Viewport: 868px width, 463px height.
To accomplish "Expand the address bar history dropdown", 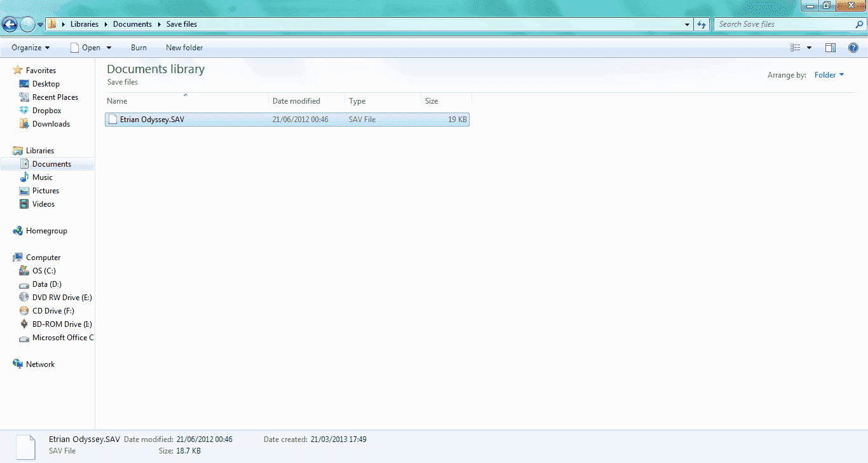I will click(x=688, y=24).
